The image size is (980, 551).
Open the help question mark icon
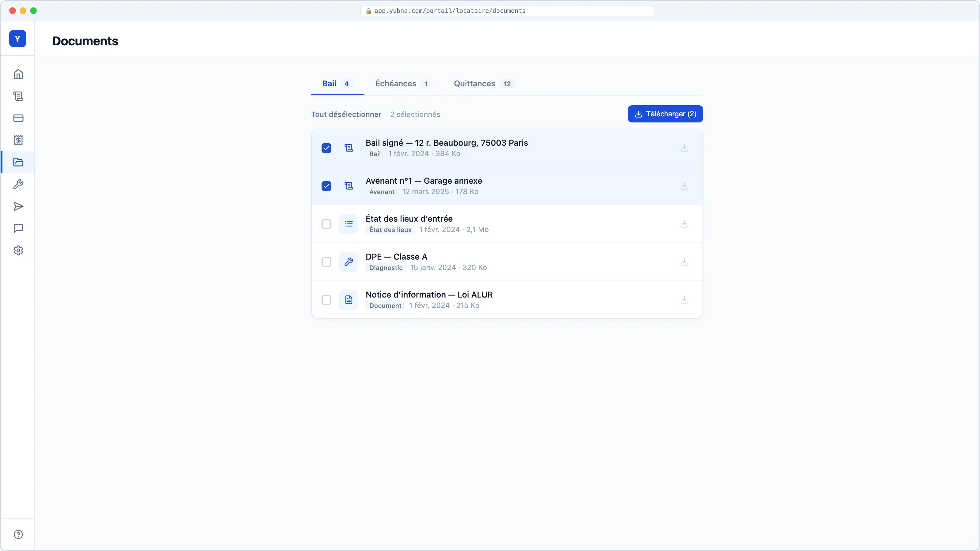(18, 534)
